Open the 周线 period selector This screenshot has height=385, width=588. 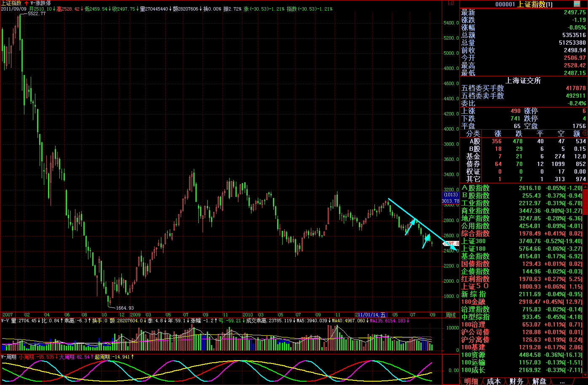450,315
